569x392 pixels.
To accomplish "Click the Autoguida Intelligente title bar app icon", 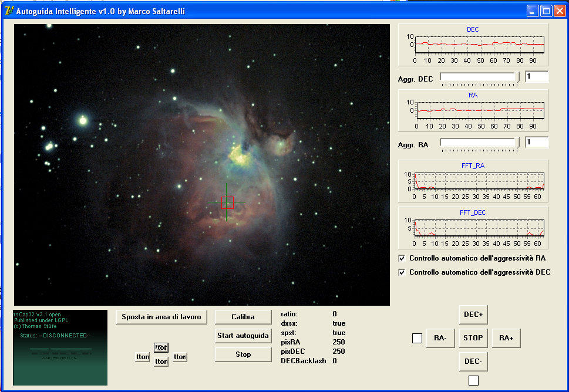I will pyautogui.click(x=9, y=11).
